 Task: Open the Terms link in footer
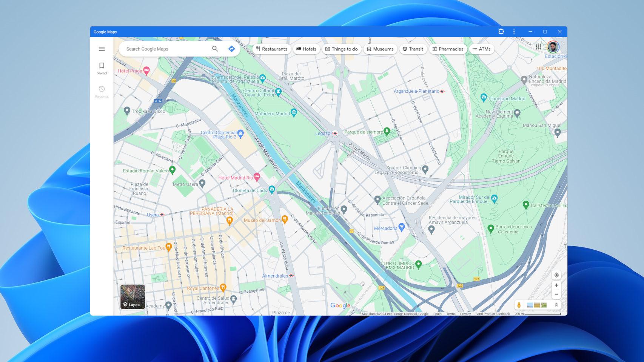point(451,314)
